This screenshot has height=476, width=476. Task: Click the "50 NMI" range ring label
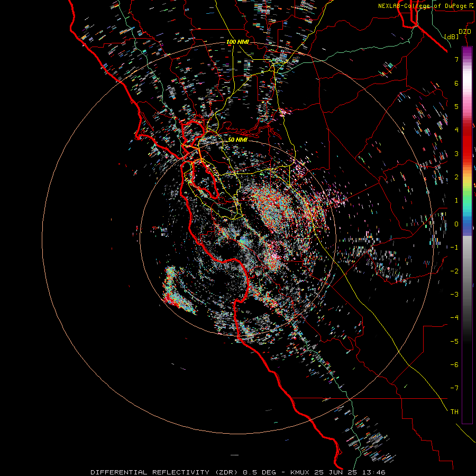237,140
